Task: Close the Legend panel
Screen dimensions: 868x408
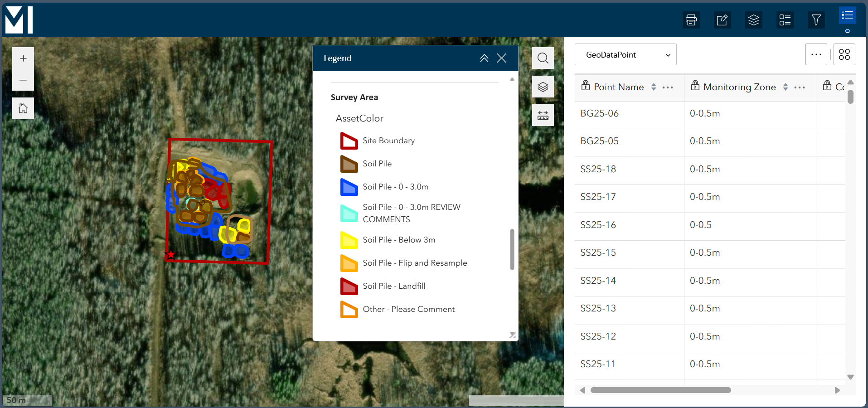Action: pos(501,58)
